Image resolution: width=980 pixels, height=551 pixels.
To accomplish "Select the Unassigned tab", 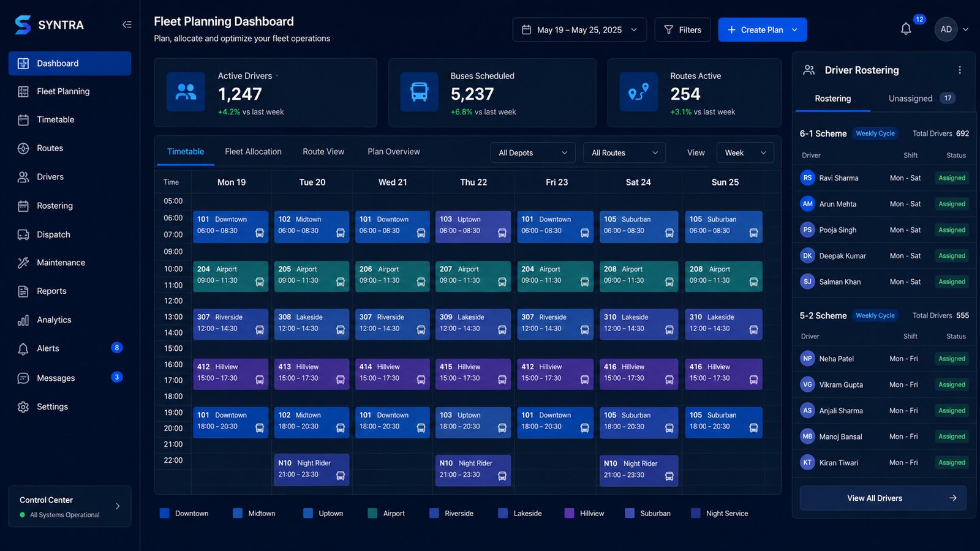I will coord(922,99).
